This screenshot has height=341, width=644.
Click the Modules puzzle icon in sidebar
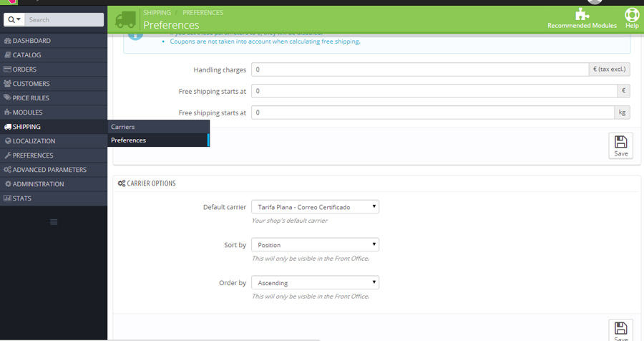(x=7, y=112)
